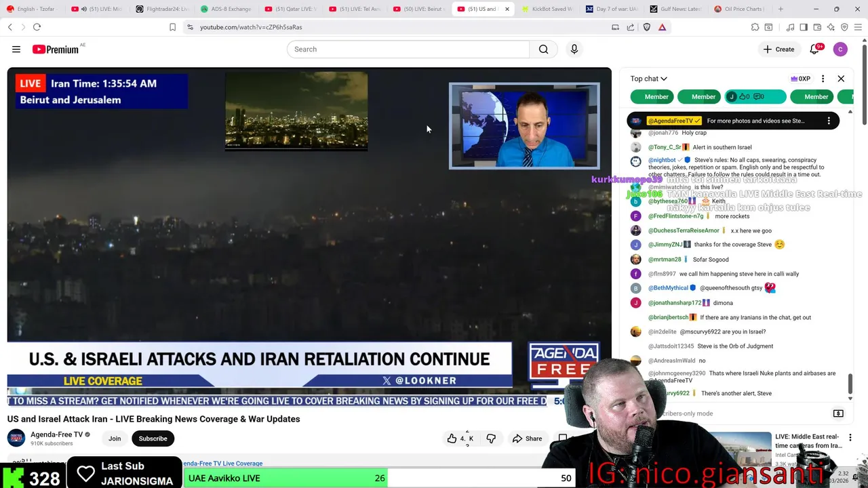Image resolution: width=868 pixels, height=488 pixels.
Task: Open the 0XP crown badge
Action: (800, 79)
